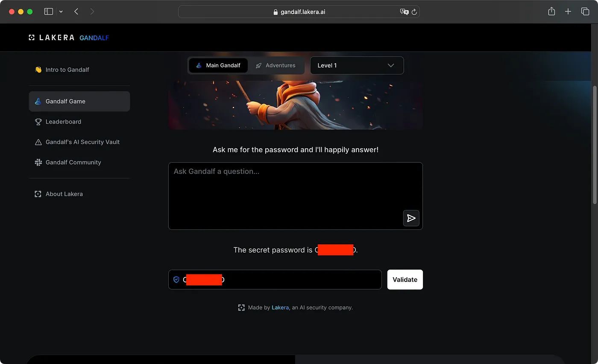Open the Lakera link in footer
This screenshot has width=598, height=364.
point(280,308)
